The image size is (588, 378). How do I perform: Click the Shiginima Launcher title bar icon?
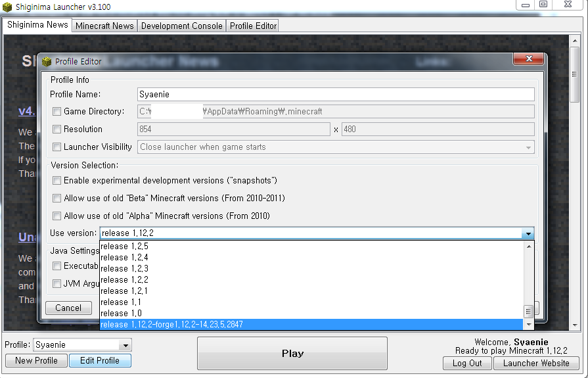(7, 7)
